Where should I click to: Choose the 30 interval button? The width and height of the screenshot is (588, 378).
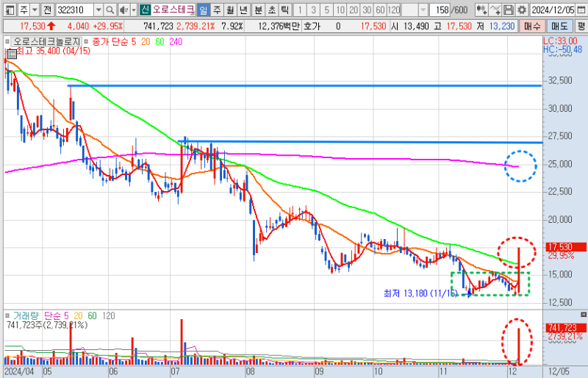(x=367, y=10)
